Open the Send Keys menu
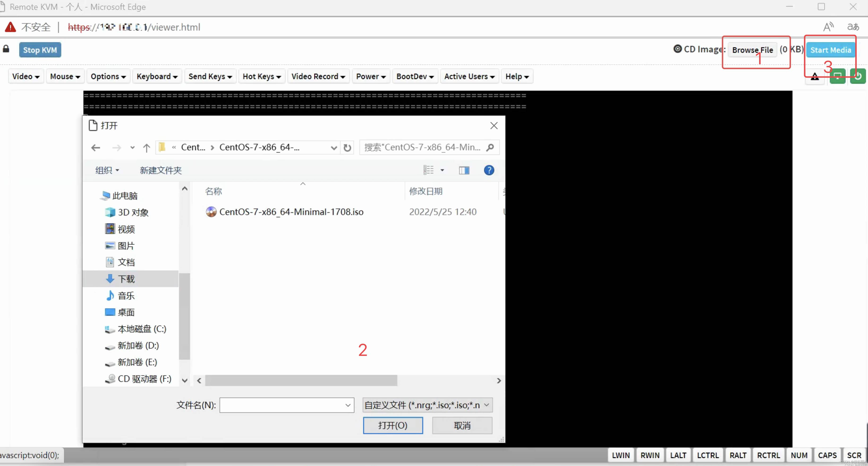 (x=210, y=77)
